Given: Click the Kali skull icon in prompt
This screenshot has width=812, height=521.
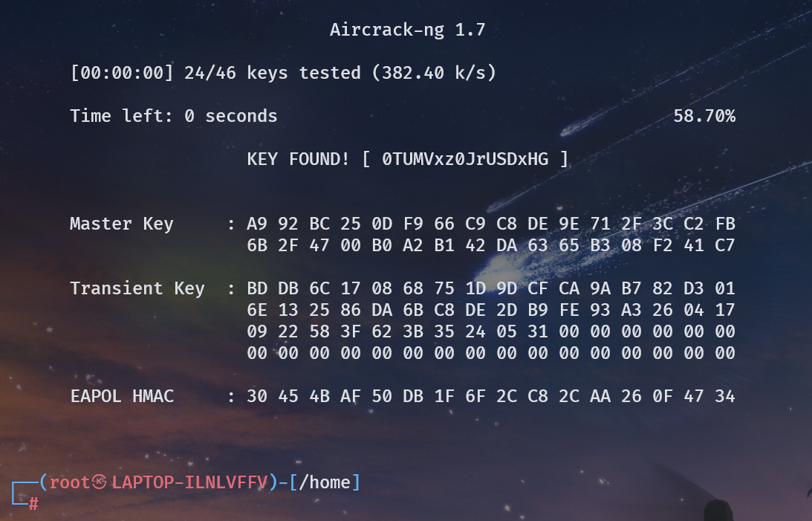Looking at the screenshot, I should point(100,482).
